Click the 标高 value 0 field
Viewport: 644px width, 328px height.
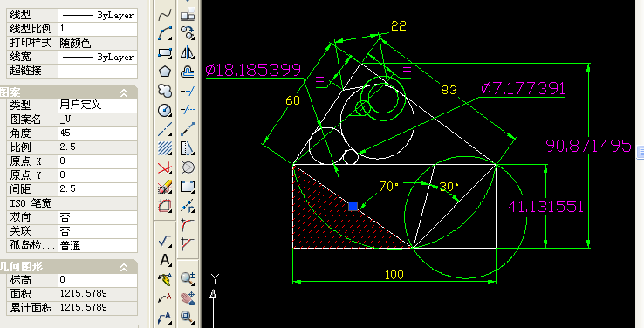click(x=98, y=280)
